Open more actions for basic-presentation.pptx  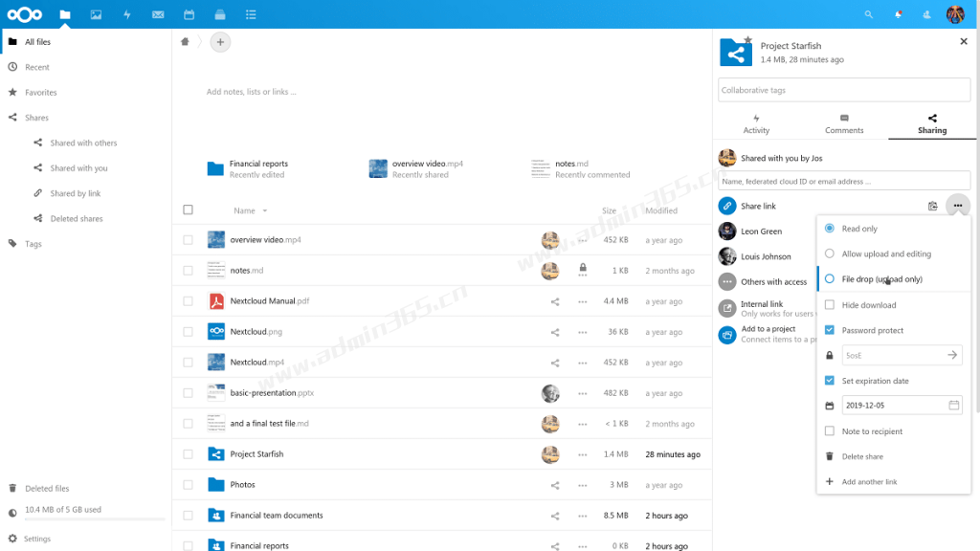pyautogui.click(x=583, y=393)
